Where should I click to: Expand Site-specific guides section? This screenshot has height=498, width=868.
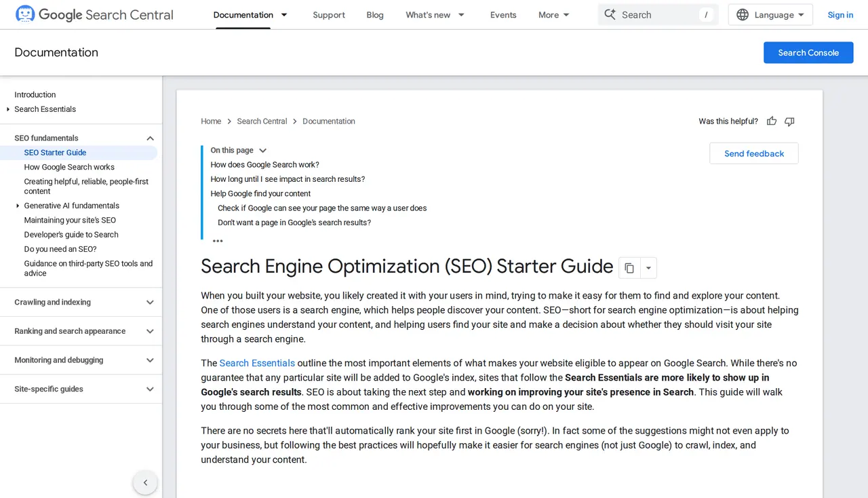click(151, 389)
